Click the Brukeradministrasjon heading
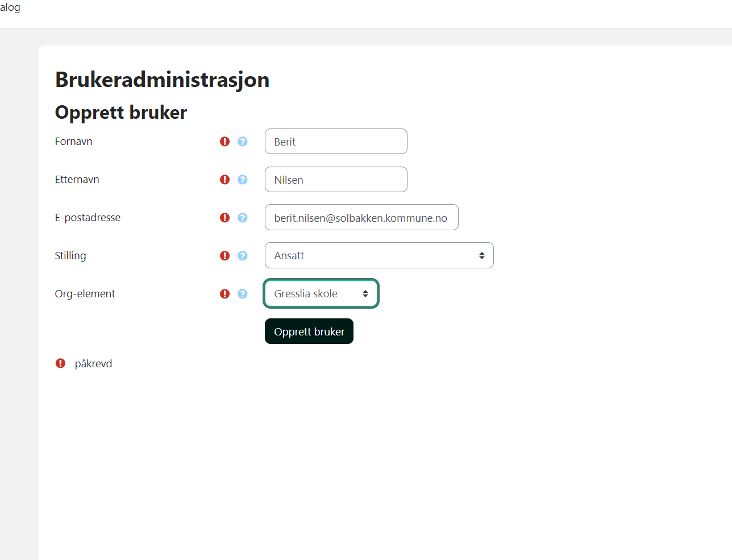Image resolution: width=732 pixels, height=560 pixels. (163, 80)
